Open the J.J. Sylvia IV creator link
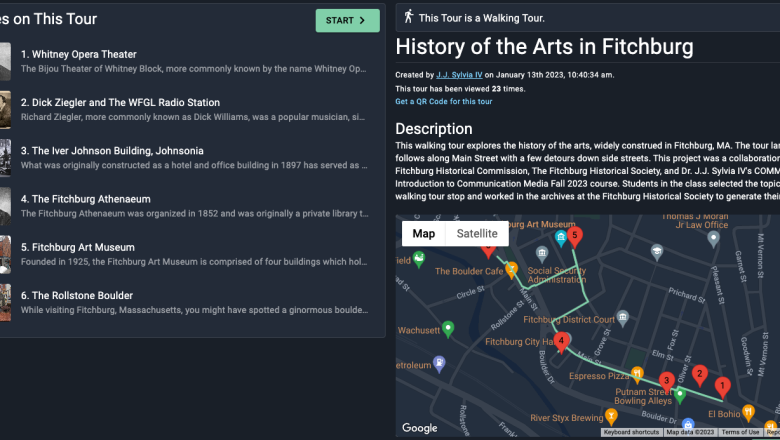 tap(459, 75)
